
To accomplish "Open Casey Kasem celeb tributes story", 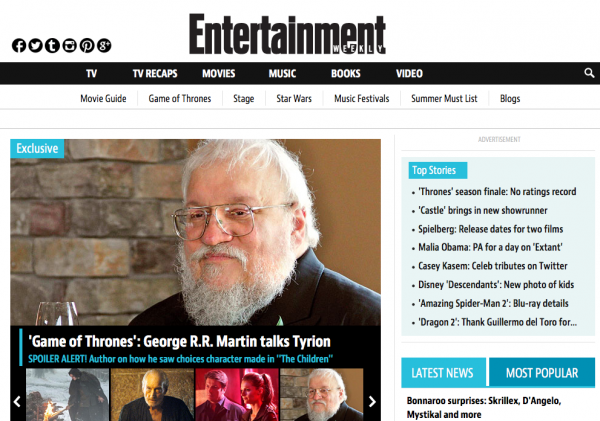I will click(x=492, y=266).
